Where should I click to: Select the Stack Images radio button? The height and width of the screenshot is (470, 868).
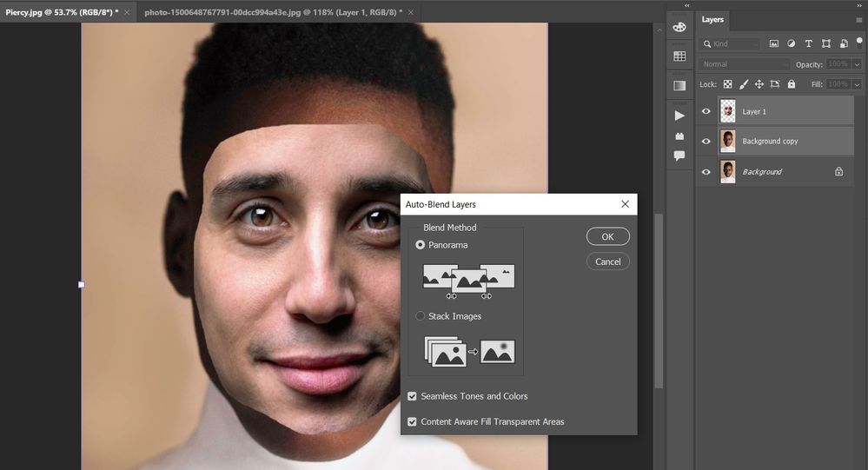(x=421, y=316)
